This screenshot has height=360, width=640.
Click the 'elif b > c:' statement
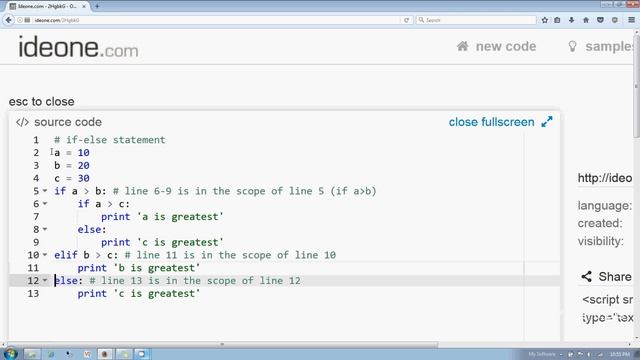[86, 255]
